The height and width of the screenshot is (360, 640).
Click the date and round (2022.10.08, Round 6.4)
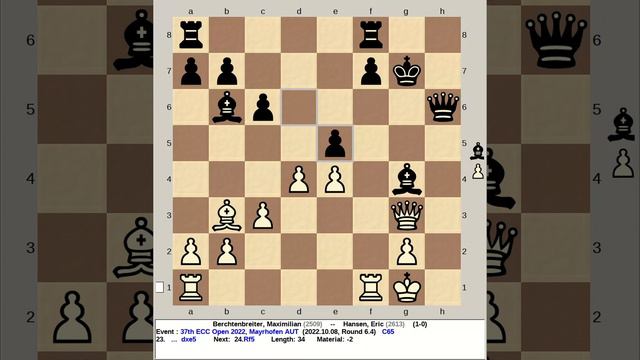pos(339,332)
